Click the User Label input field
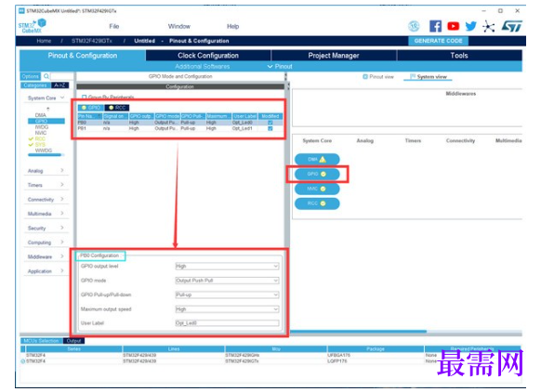The image size is (541, 392). point(227,323)
